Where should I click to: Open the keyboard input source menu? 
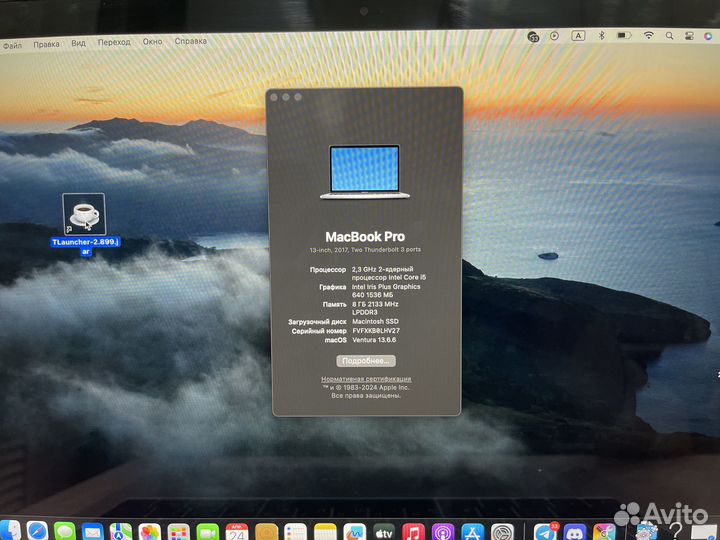(x=578, y=36)
